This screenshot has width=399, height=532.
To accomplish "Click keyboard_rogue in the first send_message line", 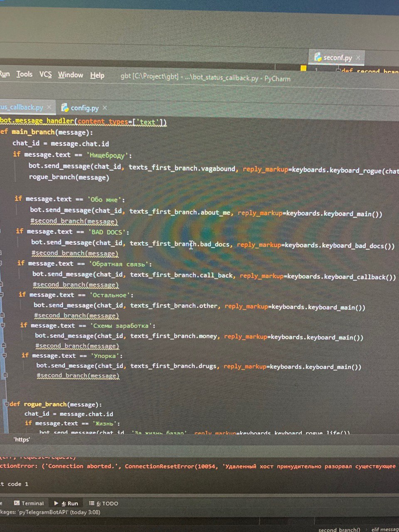I will coord(355,170).
